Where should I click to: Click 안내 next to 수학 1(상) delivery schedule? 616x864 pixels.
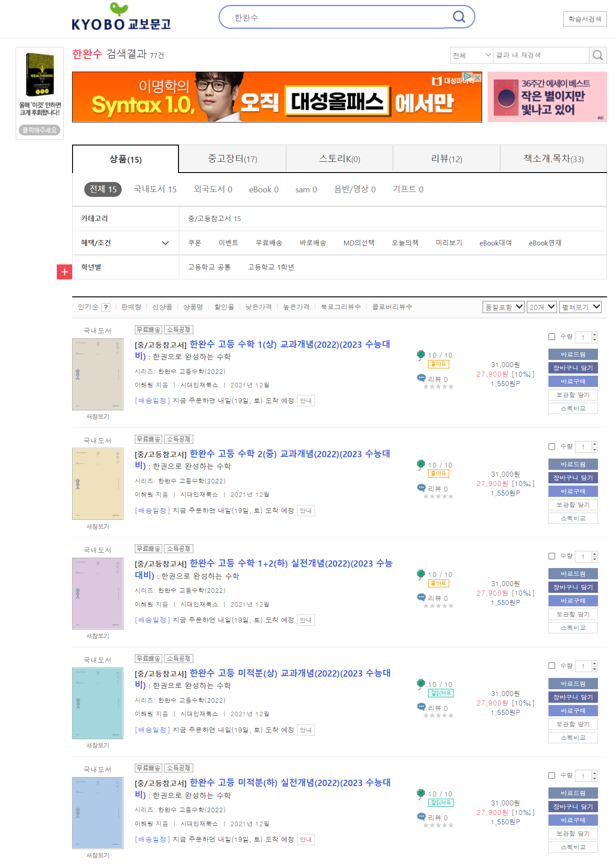tap(306, 400)
